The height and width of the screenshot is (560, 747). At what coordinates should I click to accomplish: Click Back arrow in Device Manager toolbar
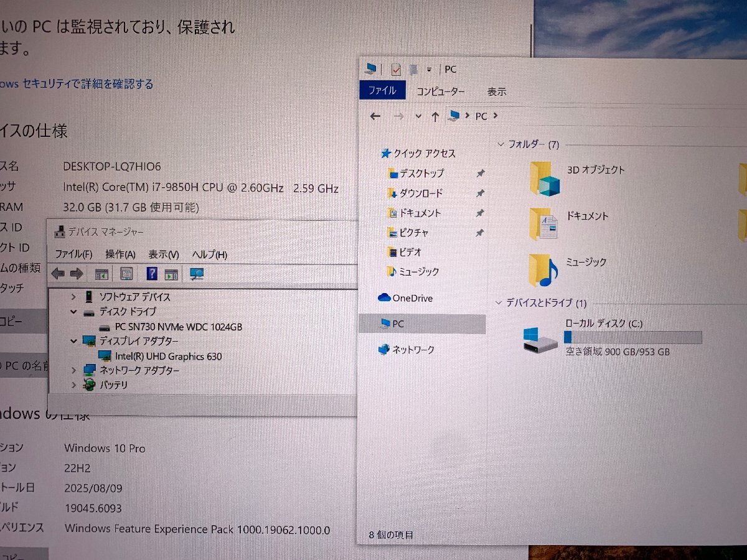pyautogui.click(x=58, y=273)
